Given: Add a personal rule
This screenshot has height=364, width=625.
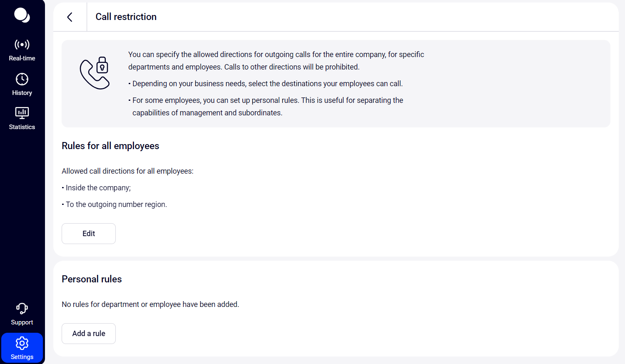Looking at the screenshot, I should click(x=89, y=334).
